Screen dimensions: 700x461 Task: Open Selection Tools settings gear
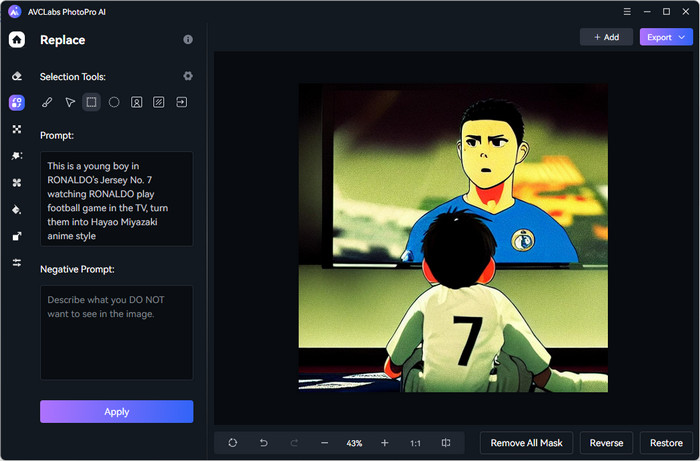click(188, 76)
